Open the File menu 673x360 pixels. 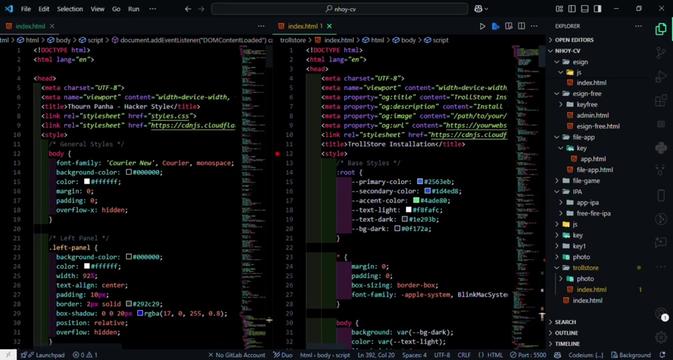pyautogui.click(x=26, y=9)
